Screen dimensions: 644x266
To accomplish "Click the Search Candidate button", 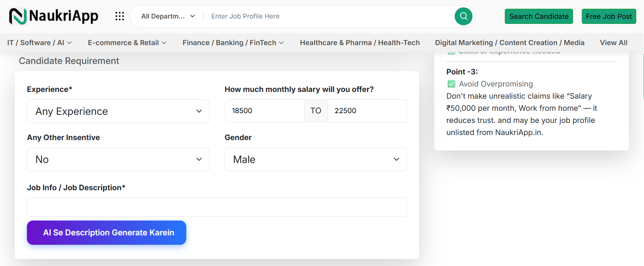I will point(538,16).
